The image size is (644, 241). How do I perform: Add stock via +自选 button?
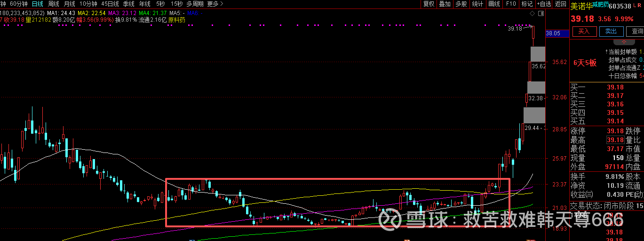(543, 4)
